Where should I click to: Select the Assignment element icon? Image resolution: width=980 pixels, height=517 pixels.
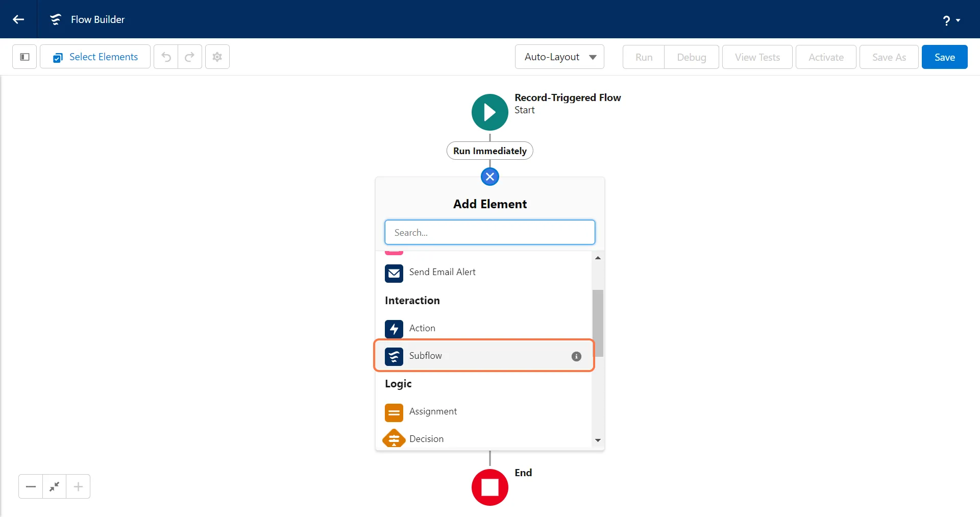point(394,412)
